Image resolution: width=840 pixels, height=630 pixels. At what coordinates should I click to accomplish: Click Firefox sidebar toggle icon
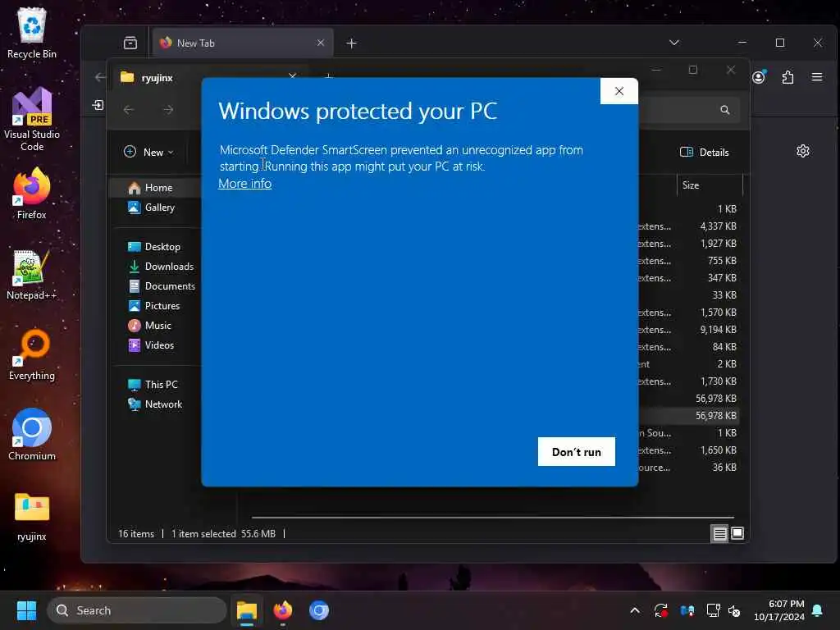98,105
